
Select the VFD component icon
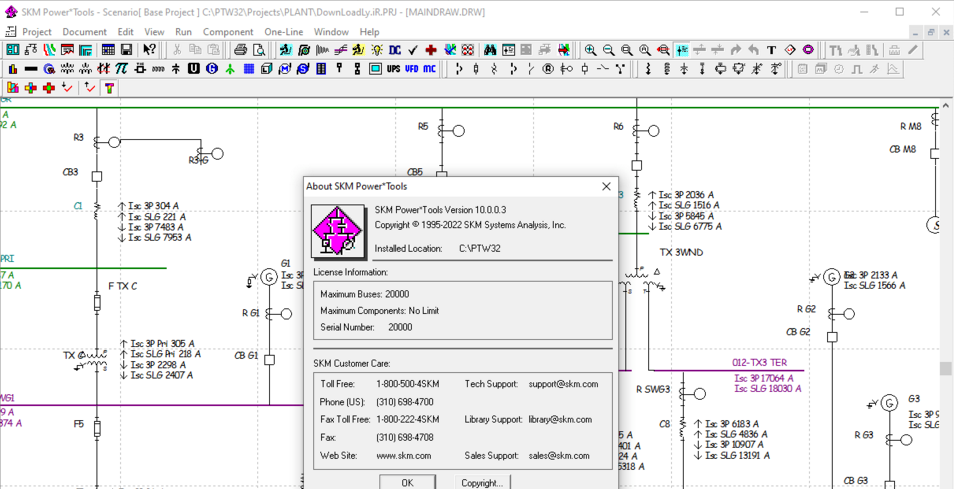pos(412,69)
